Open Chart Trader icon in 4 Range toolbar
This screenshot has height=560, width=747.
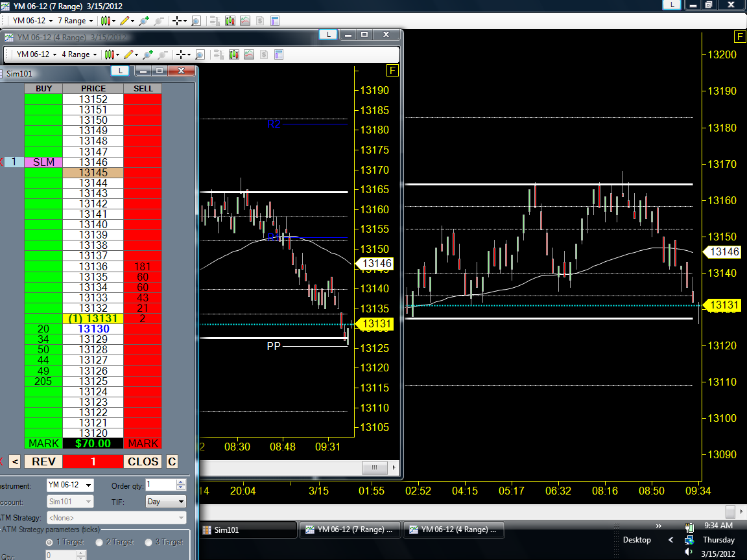[x=219, y=54]
